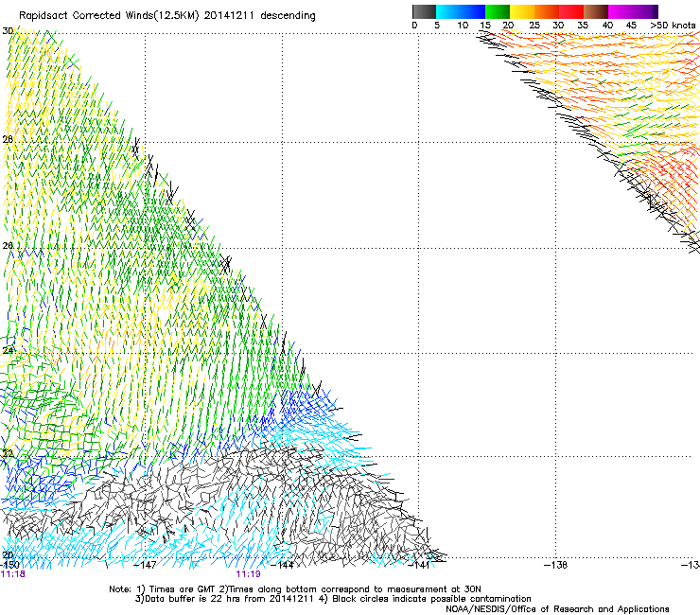The image size is (700, 615).
Task: Click the brown 35-40 knots color segment
Action: click(596, 11)
